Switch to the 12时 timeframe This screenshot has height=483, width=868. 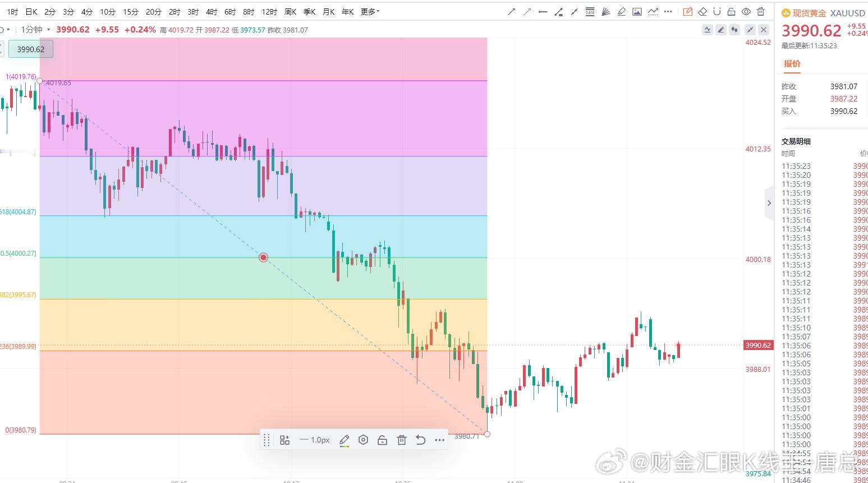tap(269, 12)
